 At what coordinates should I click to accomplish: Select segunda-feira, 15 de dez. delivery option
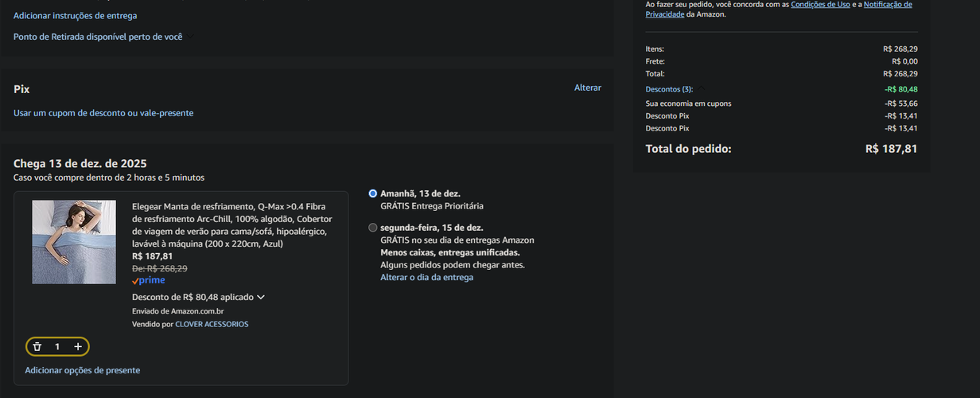(x=373, y=228)
